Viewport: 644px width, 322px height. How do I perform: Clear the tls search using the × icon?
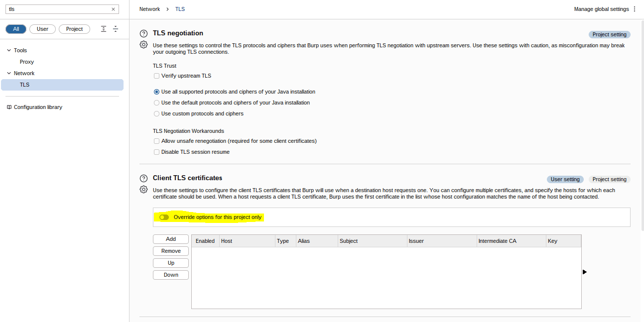click(114, 9)
